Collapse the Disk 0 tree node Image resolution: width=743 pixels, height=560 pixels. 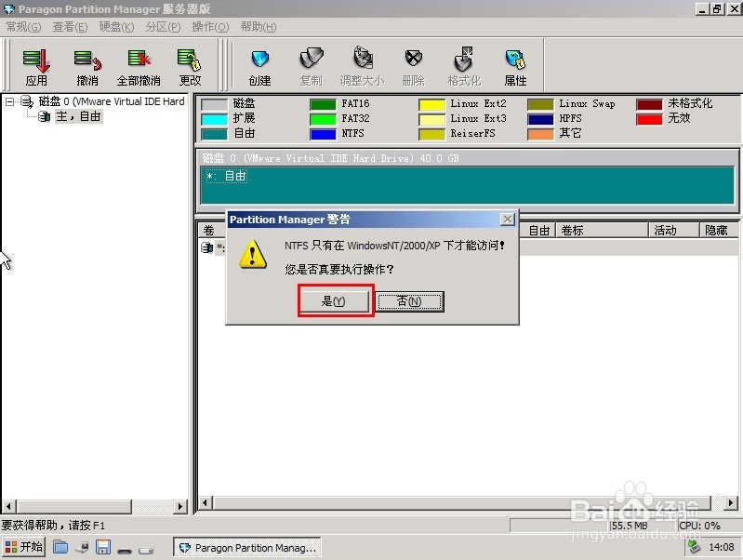[9, 101]
